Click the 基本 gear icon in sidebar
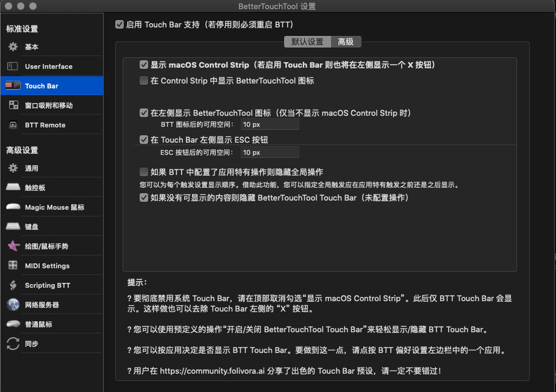The image size is (556, 392). tap(13, 47)
